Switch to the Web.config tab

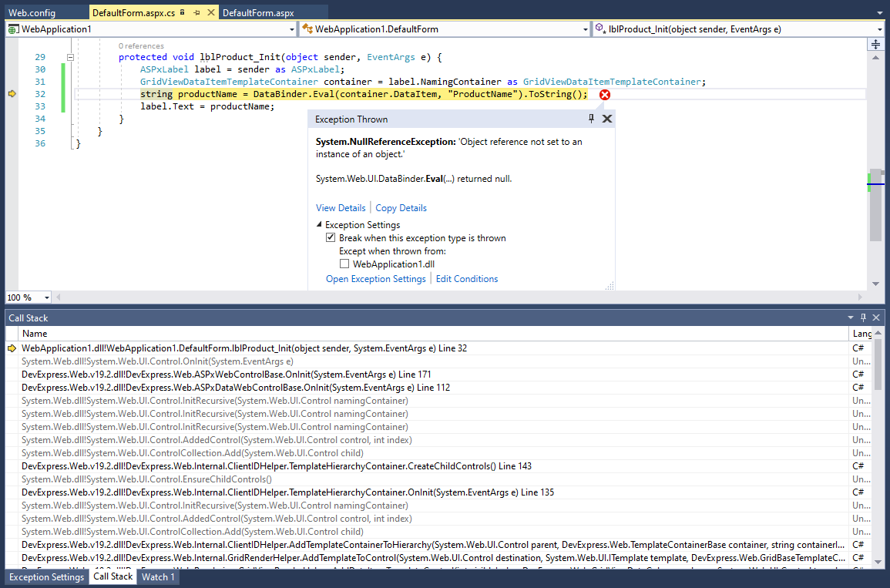32,13
